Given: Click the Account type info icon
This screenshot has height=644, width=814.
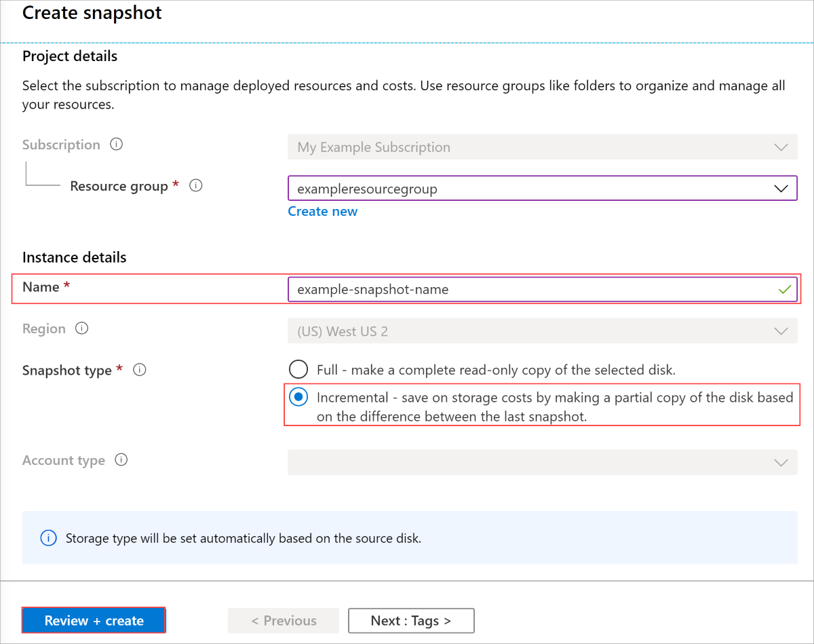Looking at the screenshot, I should coord(121,460).
